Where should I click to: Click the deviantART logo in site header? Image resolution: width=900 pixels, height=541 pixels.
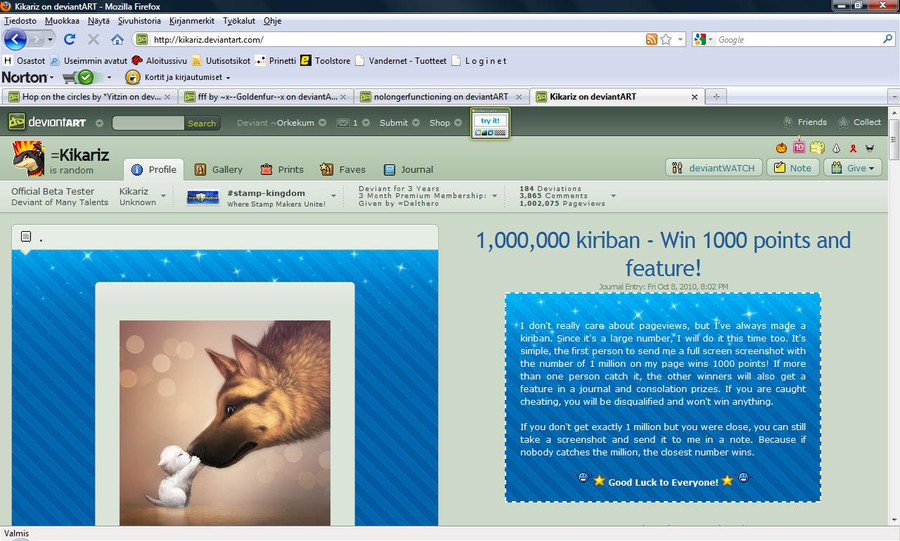click(x=47, y=122)
